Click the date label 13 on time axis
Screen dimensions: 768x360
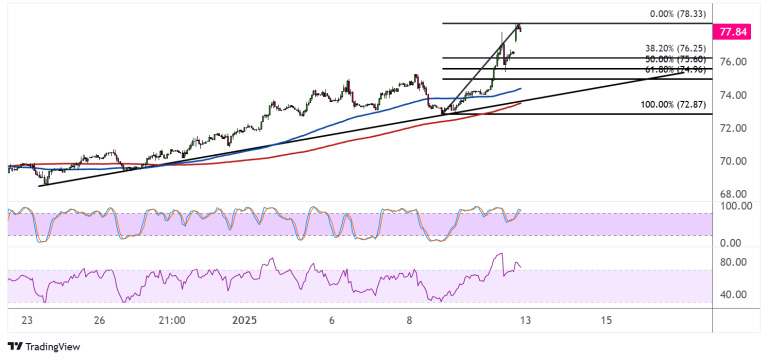526,321
